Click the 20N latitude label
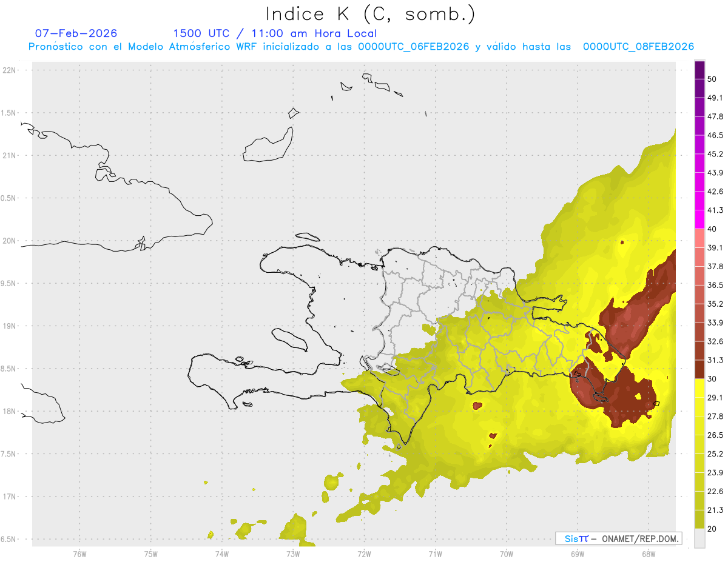The height and width of the screenshot is (562, 728). [10, 241]
